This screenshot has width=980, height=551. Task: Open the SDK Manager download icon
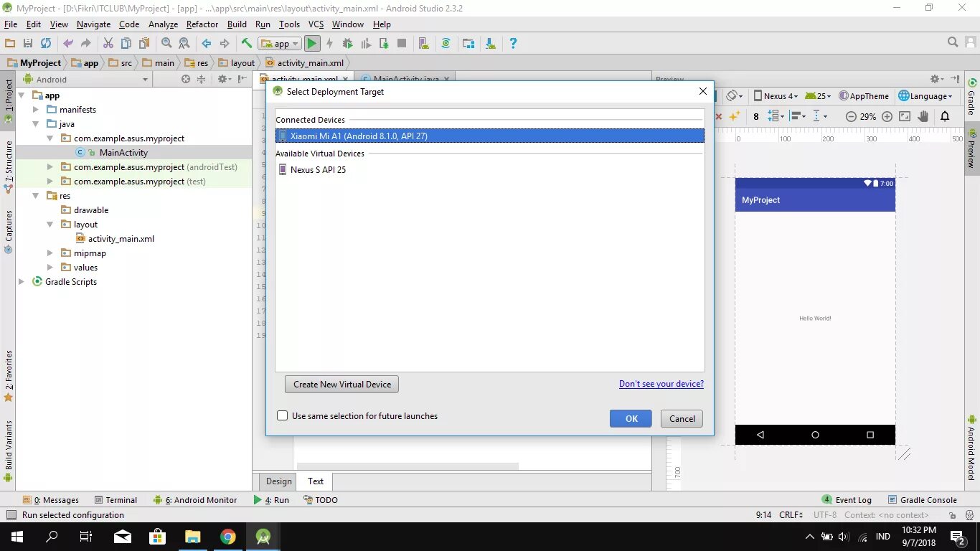point(490,44)
